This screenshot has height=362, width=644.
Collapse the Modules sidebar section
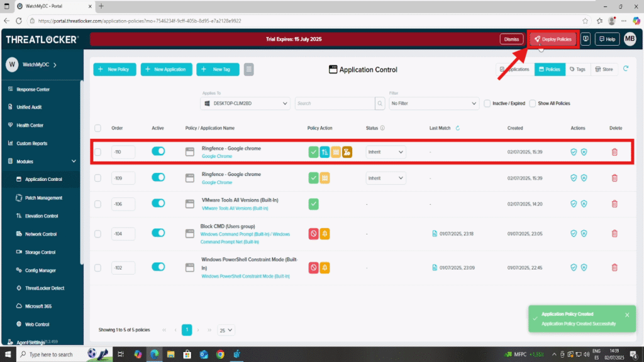point(74,162)
